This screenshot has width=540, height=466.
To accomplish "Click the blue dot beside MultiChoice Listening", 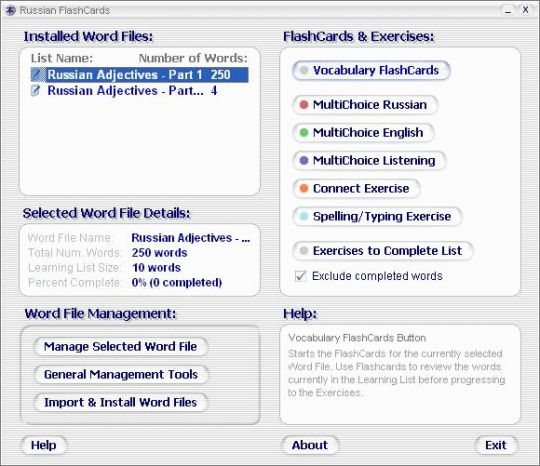I will [304, 160].
